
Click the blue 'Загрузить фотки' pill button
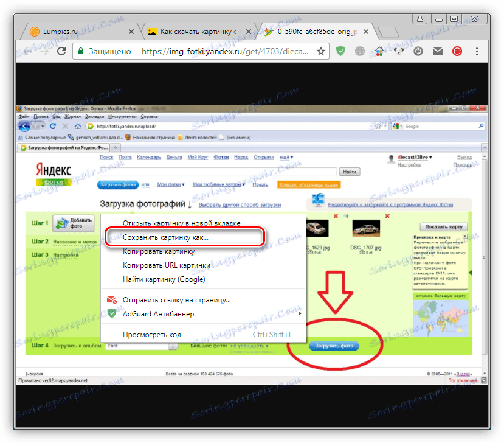click(x=118, y=184)
